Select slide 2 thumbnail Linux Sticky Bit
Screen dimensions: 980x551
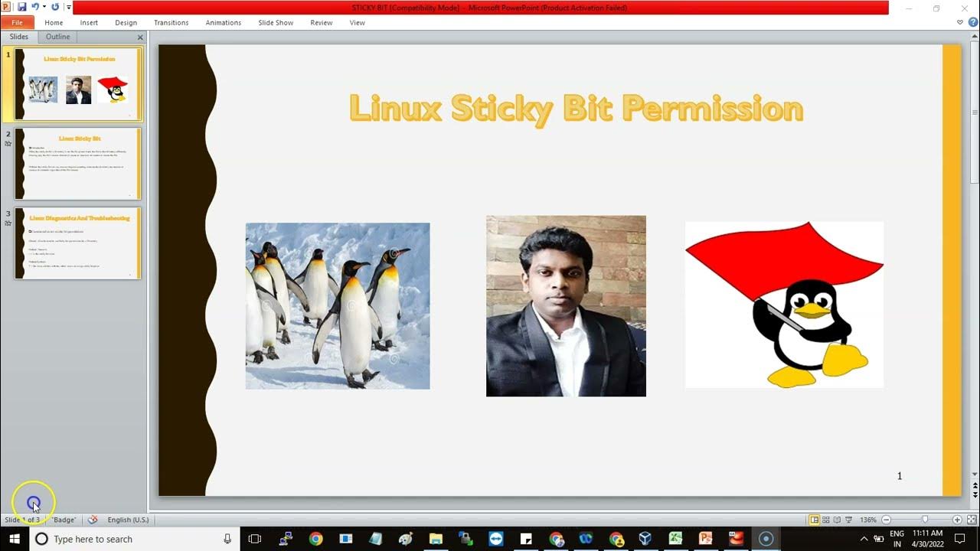(x=78, y=164)
